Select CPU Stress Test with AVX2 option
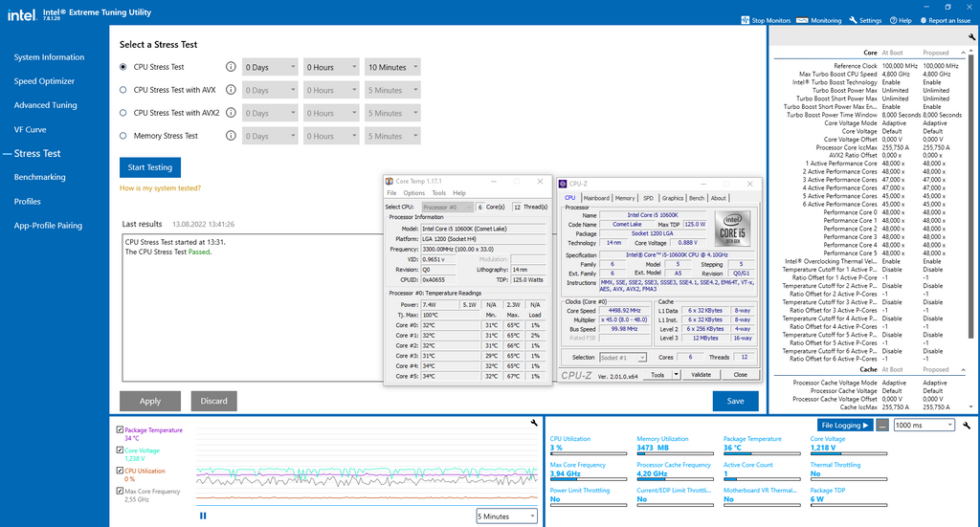 pyautogui.click(x=123, y=113)
